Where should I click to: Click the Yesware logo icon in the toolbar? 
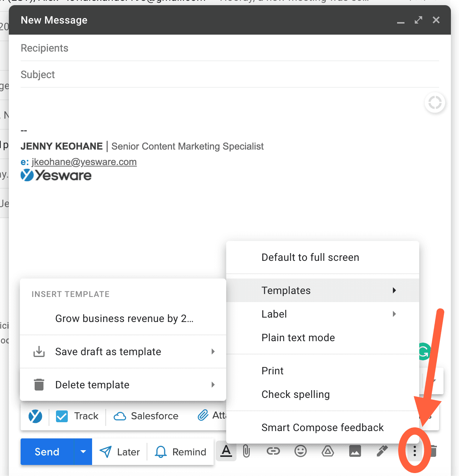click(x=35, y=416)
